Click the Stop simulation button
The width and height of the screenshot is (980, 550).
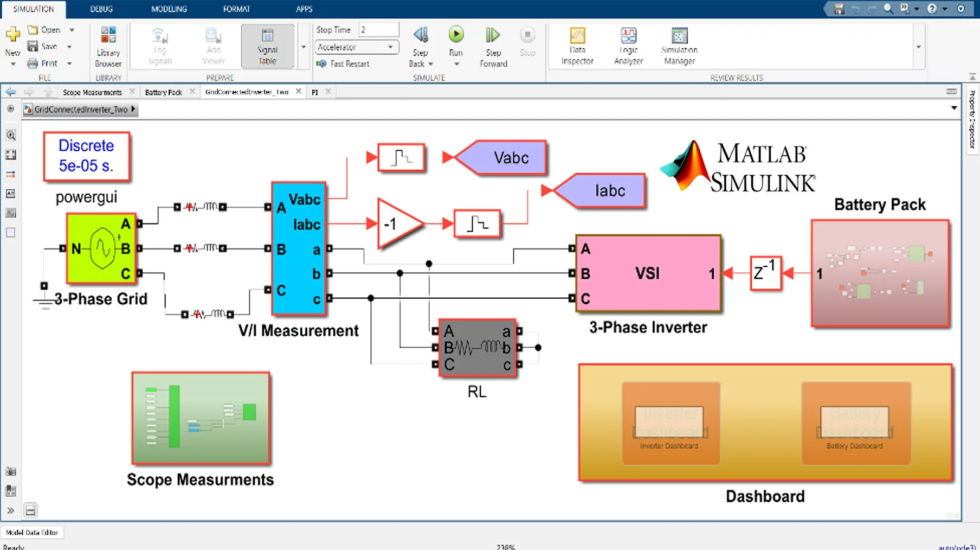point(527,42)
